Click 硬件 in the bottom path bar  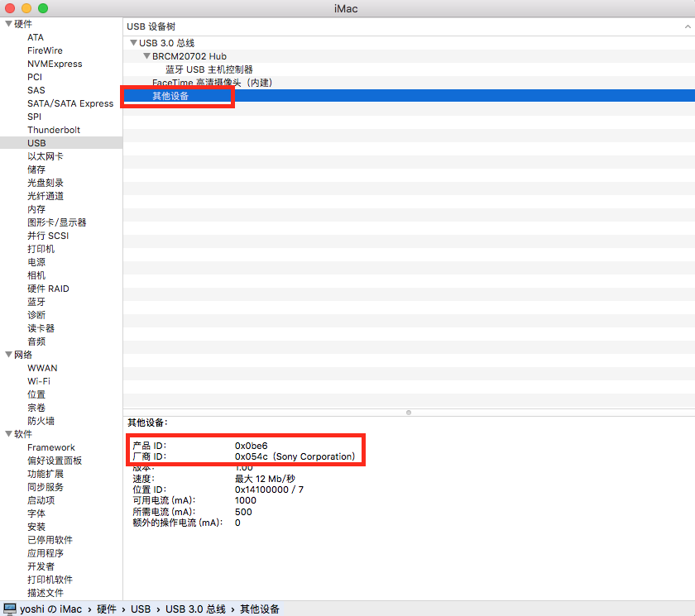(x=107, y=609)
